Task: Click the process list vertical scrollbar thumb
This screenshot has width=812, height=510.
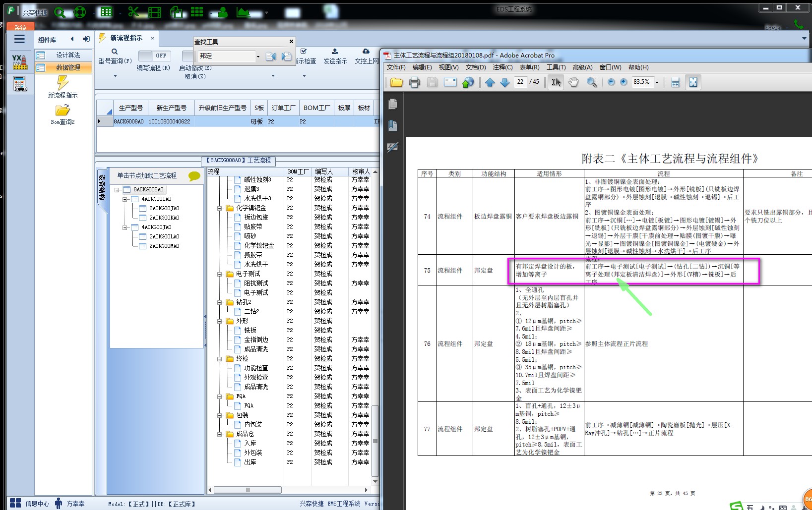Action: 375,441
